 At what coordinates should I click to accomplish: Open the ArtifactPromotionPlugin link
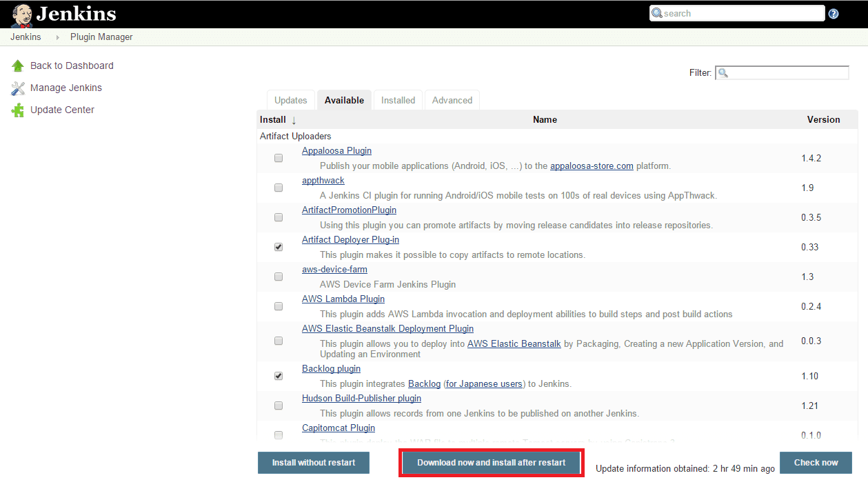click(349, 210)
